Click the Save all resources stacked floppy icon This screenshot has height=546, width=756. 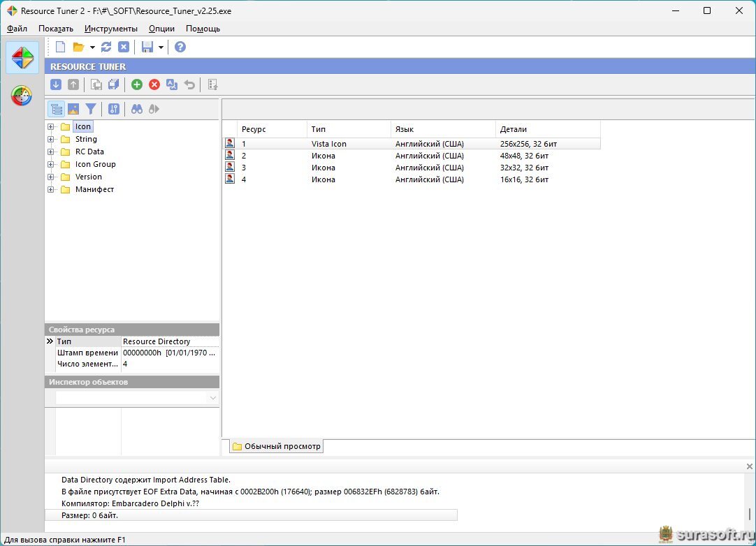coord(114,84)
